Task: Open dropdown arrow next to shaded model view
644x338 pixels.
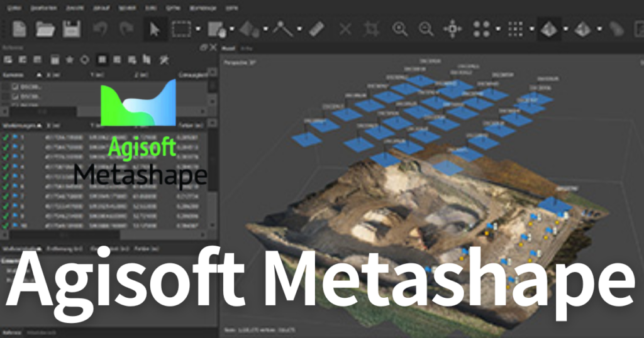Action: [x=565, y=29]
